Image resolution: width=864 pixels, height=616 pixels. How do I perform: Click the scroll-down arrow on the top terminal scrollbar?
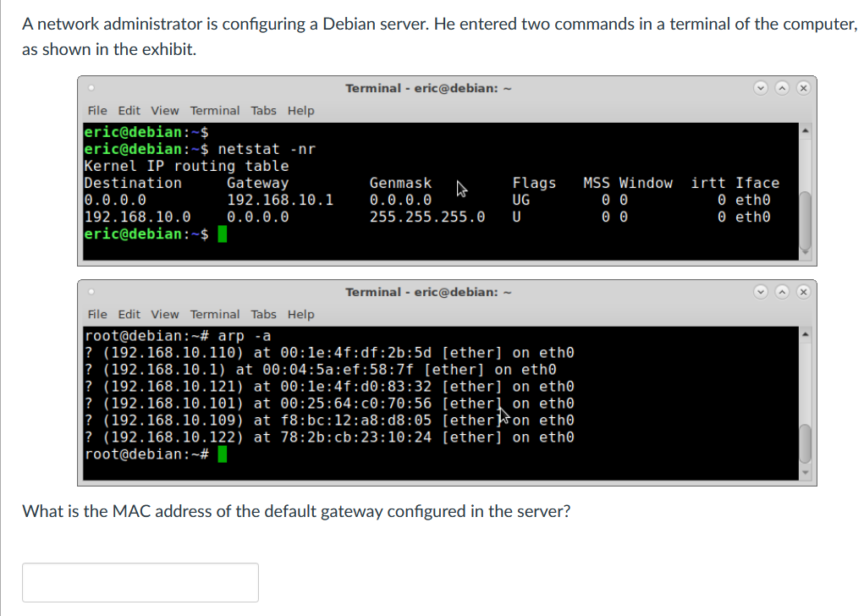click(x=806, y=251)
